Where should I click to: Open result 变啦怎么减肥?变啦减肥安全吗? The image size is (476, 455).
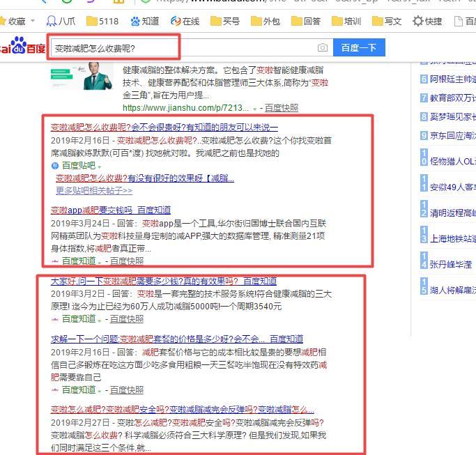(182, 410)
